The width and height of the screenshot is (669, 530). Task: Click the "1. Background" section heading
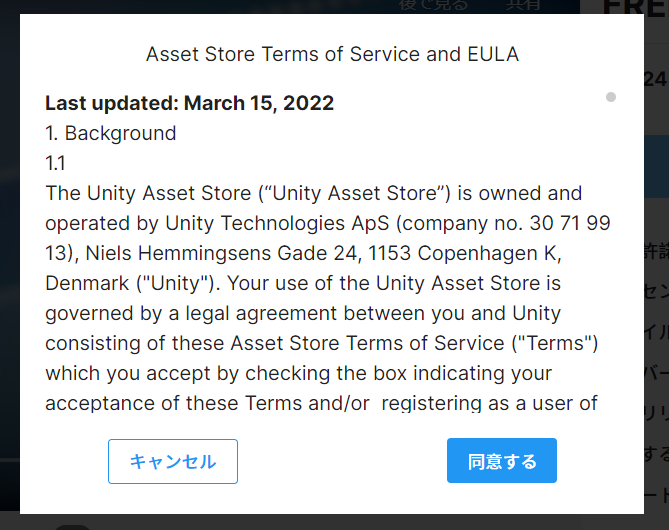tap(111, 134)
